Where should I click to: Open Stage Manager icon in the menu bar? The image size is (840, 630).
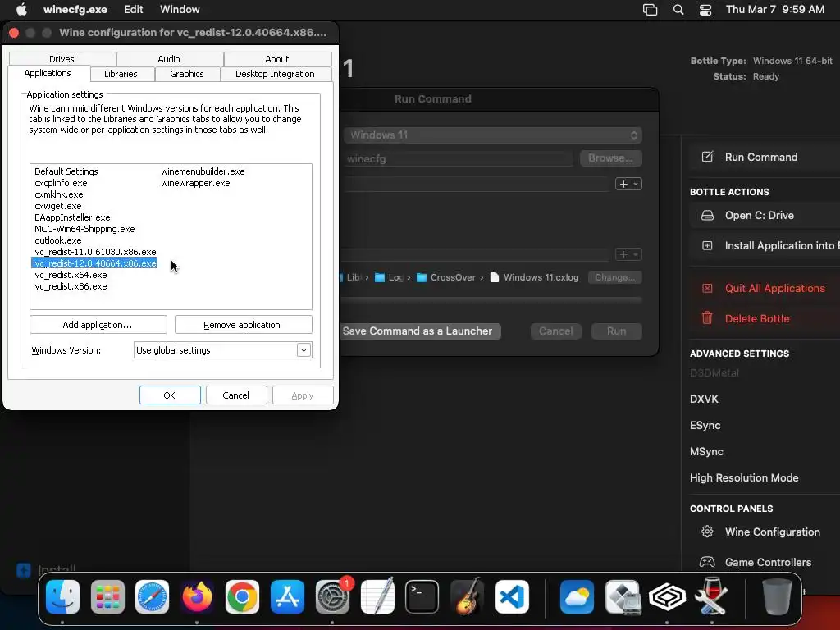tap(650, 10)
